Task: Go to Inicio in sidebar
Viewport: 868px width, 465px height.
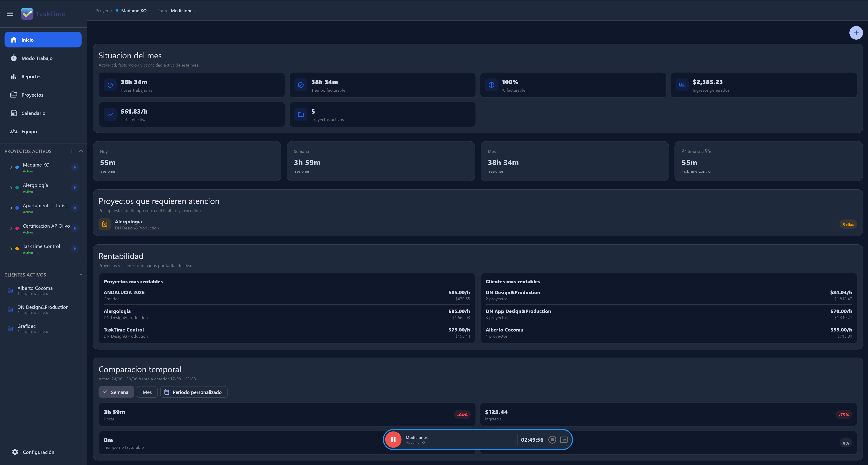Action: (43, 40)
